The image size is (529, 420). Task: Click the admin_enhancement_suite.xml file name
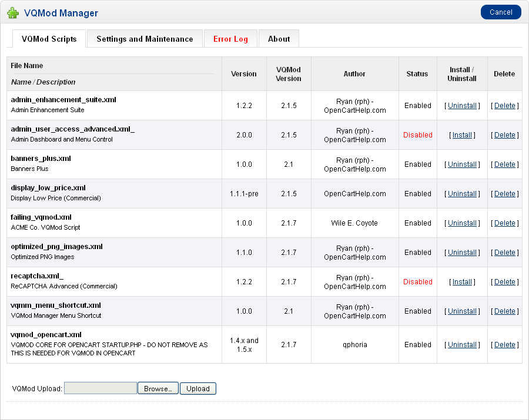(x=63, y=99)
